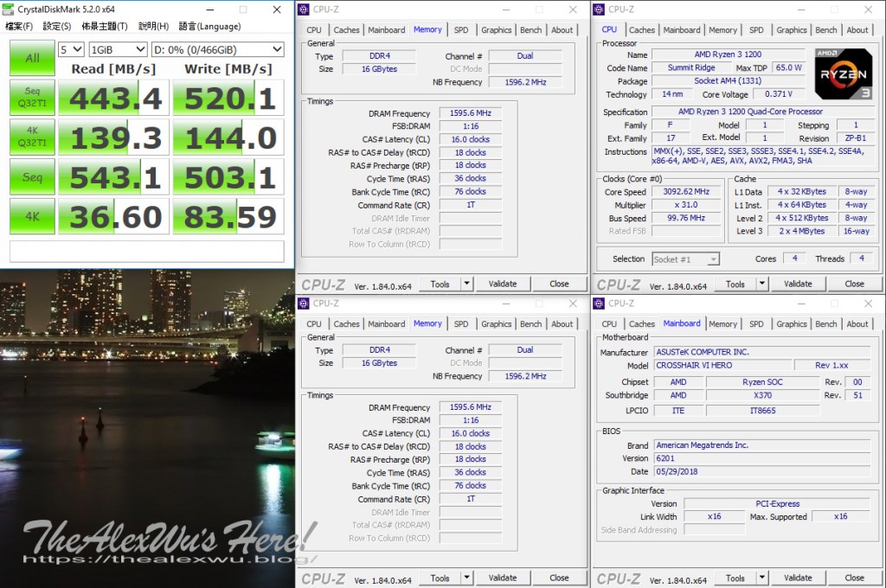Click the Close text button in the motherboard window

[854, 578]
